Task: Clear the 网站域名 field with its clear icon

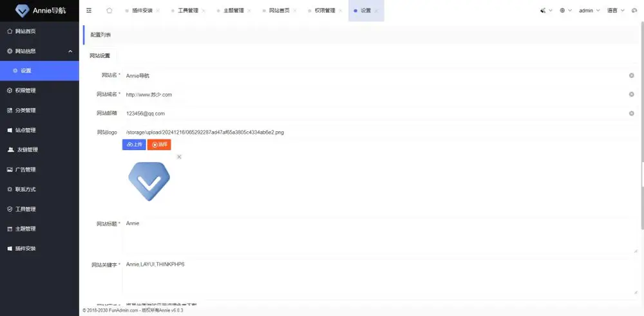Action: [632, 95]
